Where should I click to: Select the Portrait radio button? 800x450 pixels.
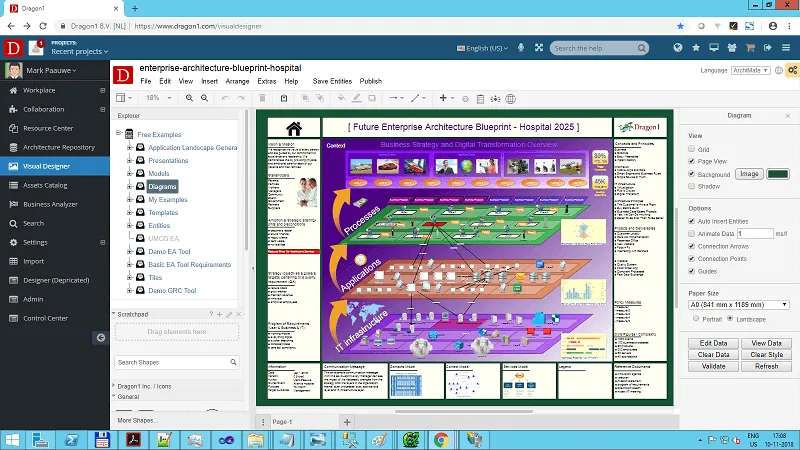(696, 318)
